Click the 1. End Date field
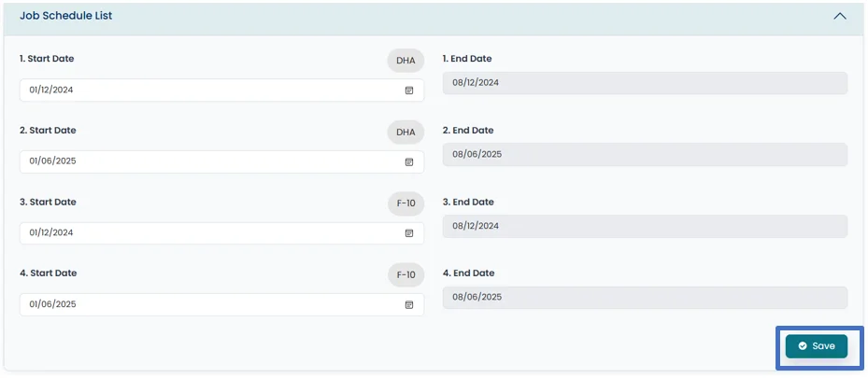This screenshot has width=868, height=378. [645, 83]
